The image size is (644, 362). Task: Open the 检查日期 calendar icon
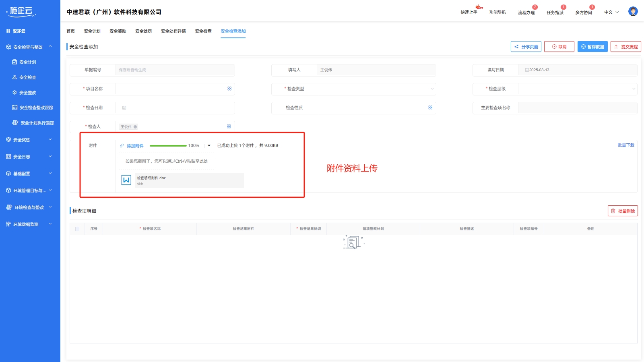pos(124,108)
